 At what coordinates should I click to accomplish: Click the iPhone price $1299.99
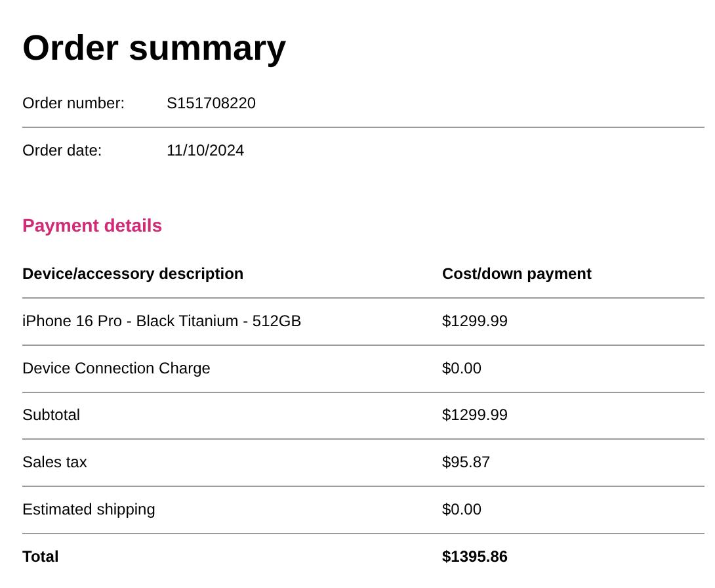tap(475, 322)
